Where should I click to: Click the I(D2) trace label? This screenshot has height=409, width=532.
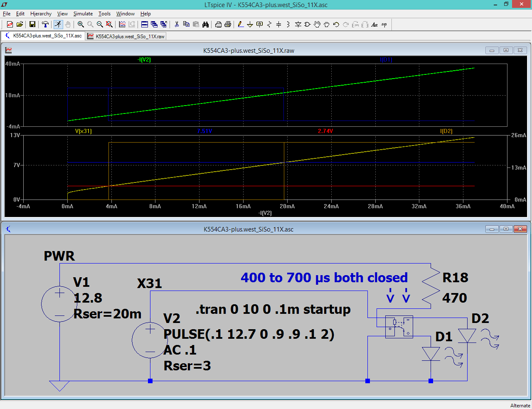pos(446,131)
